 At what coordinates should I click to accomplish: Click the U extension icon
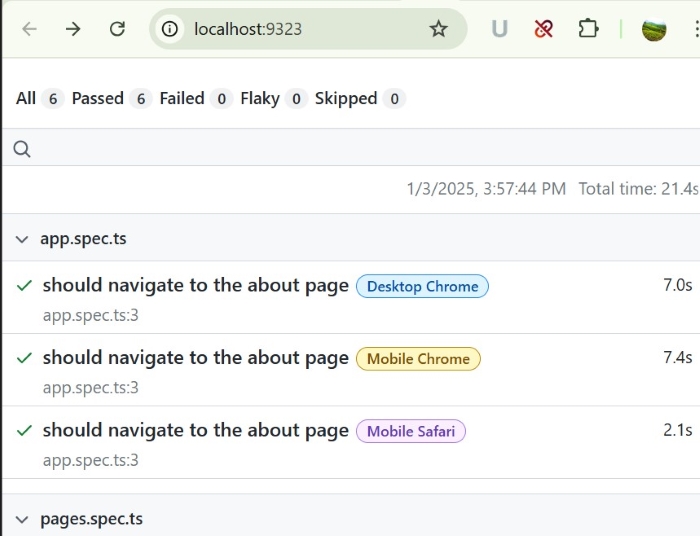499,29
